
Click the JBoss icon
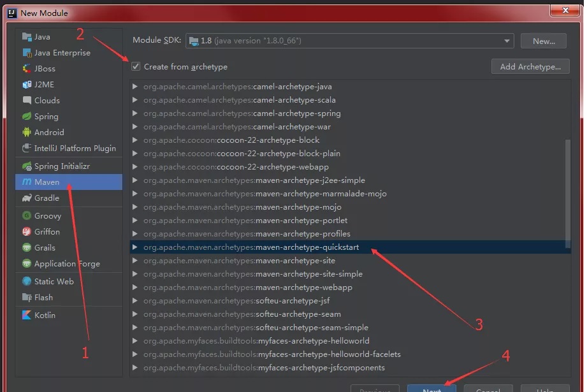pos(27,68)
